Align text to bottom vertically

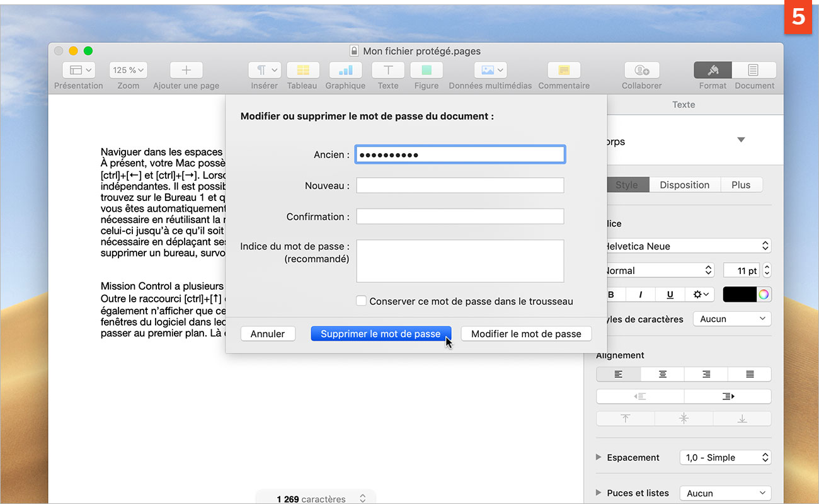coord(743,418)
